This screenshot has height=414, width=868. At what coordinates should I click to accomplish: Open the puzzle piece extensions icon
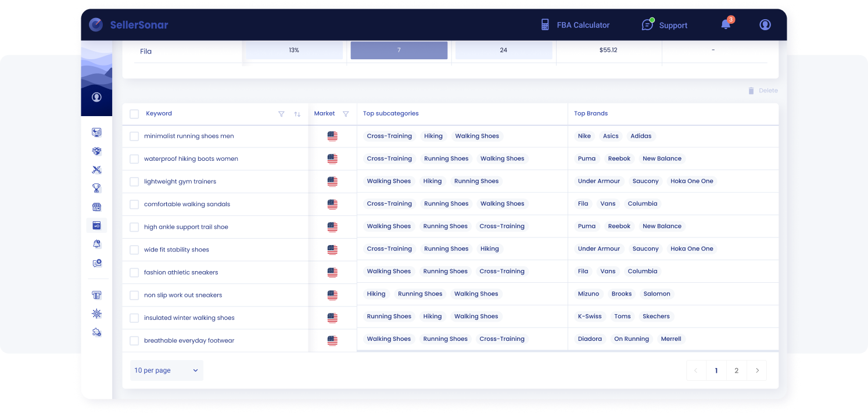96,332
